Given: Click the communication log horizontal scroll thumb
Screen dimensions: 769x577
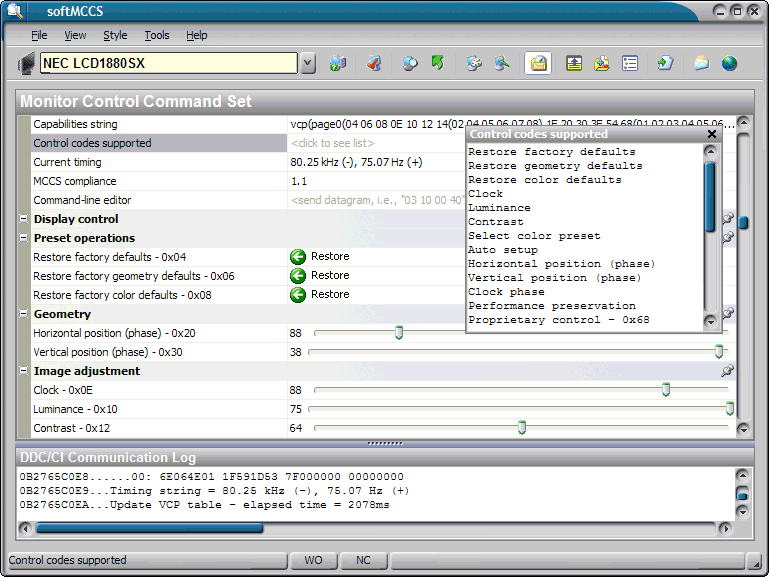Looking at the screenshot, I should [150, 528].
